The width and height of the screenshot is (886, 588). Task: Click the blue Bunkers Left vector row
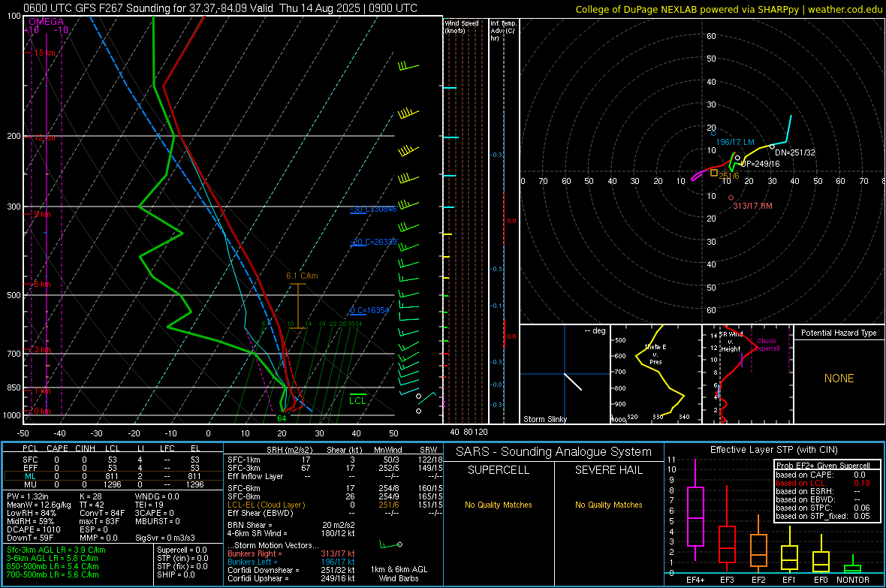[291, 562]
